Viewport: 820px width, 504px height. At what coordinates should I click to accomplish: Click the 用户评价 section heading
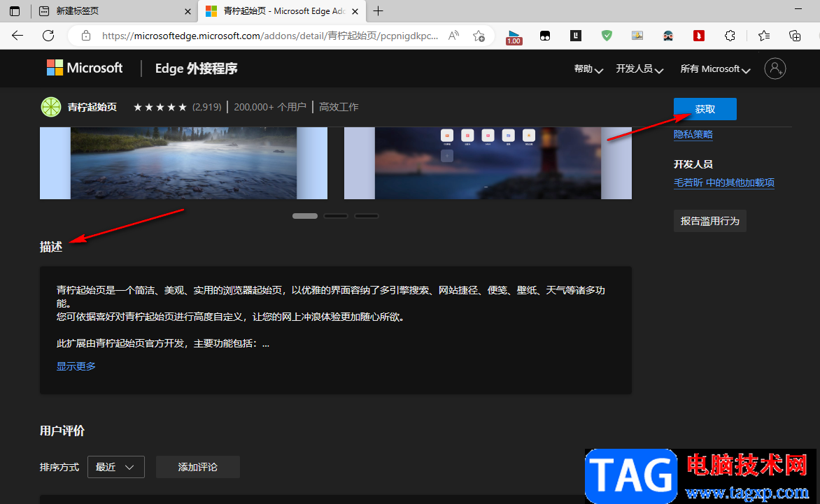pos(62,431)
